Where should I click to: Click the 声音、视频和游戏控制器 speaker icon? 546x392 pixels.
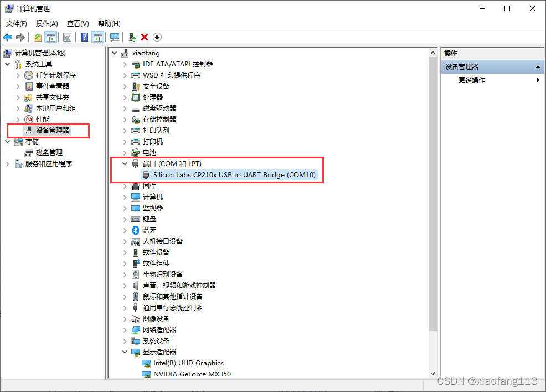pos(136,286)
